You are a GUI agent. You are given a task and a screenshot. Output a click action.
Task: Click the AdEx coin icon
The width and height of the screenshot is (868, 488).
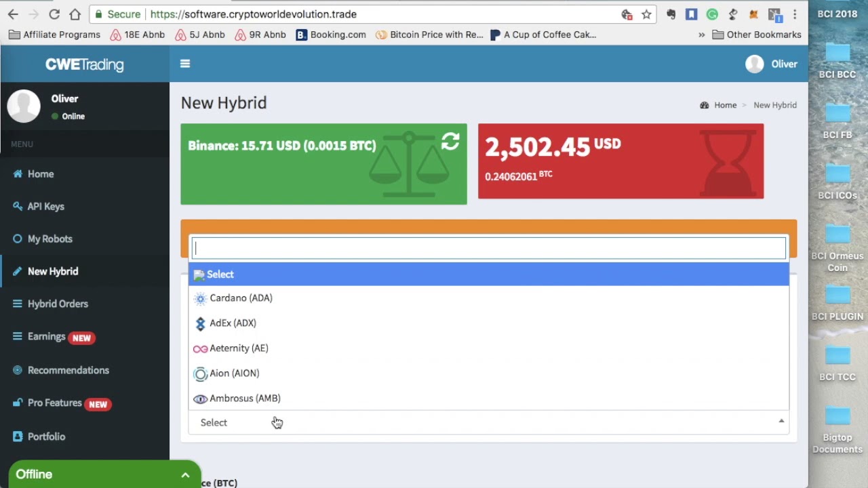click(200, 323)
